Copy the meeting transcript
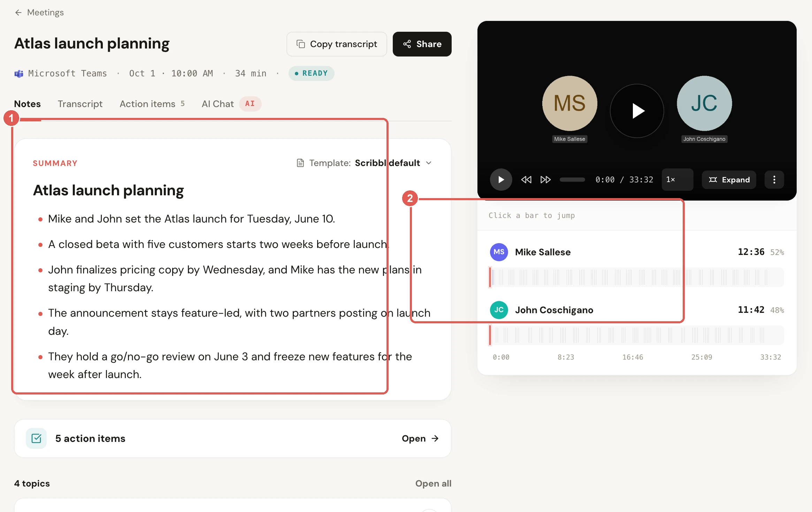Screen dimensions: 812x512 point(337,44)
